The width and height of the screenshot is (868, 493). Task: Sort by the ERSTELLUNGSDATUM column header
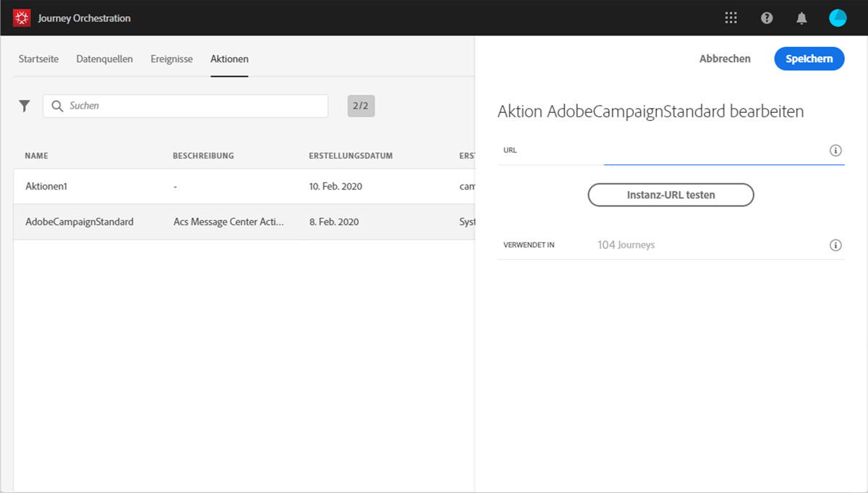coord(350,156)
